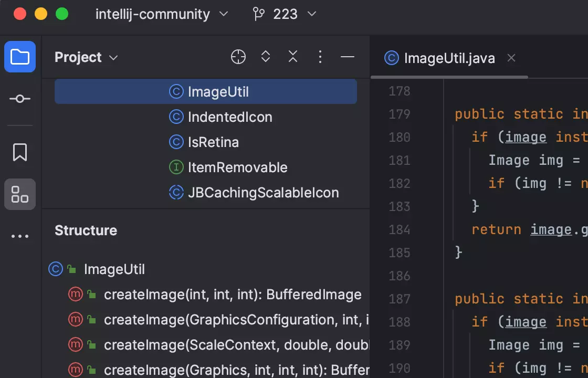Select the ItemRemovable interface
The width and height of the screenshot is (588, 378).
237,167
